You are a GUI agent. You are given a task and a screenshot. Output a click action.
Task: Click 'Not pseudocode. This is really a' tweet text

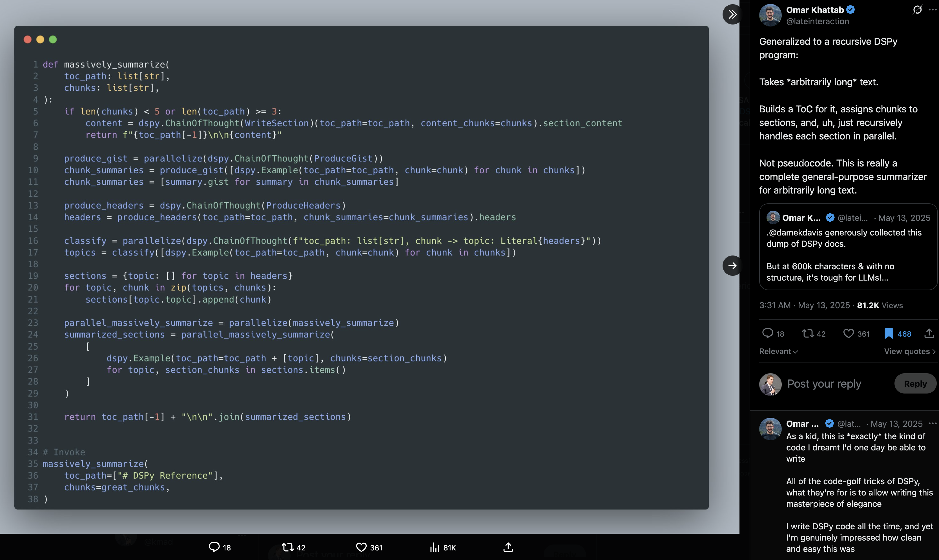pyautogui.click(x=828, y=163)
